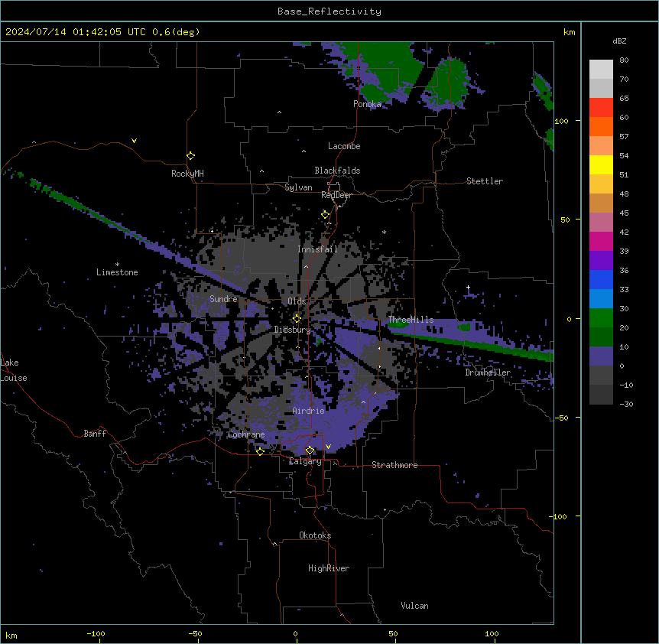Click the Drumheller label
The width and height of the screenshot is (659, 644).
pyautogui.click(x=488, y=372)
